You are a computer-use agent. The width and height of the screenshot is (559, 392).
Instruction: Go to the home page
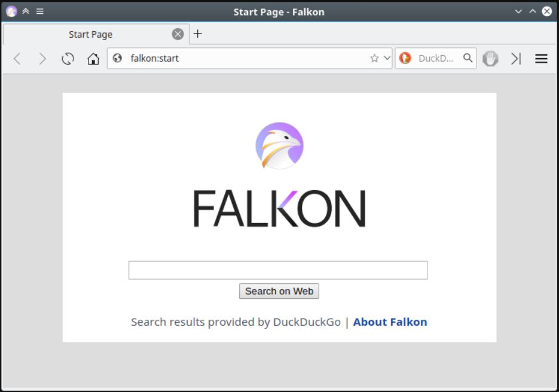point(93,59)
